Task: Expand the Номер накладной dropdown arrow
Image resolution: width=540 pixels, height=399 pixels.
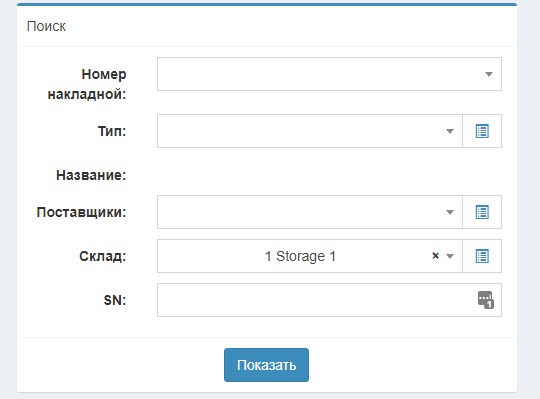Action: tap(489, 74)
